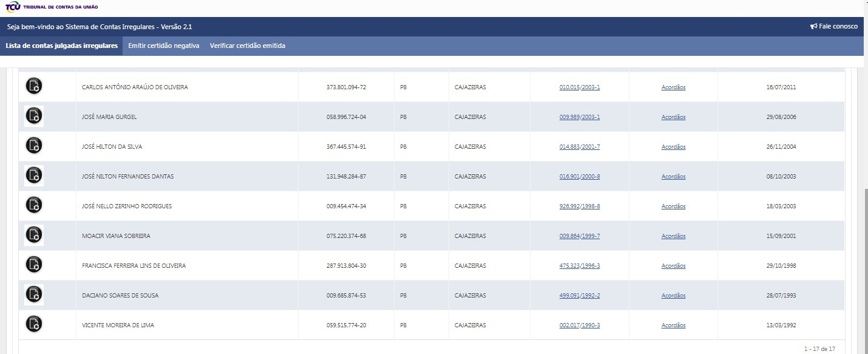Open process link 010.015/2003-1
This screenshot has height=354, width=868.
(579, 87)
